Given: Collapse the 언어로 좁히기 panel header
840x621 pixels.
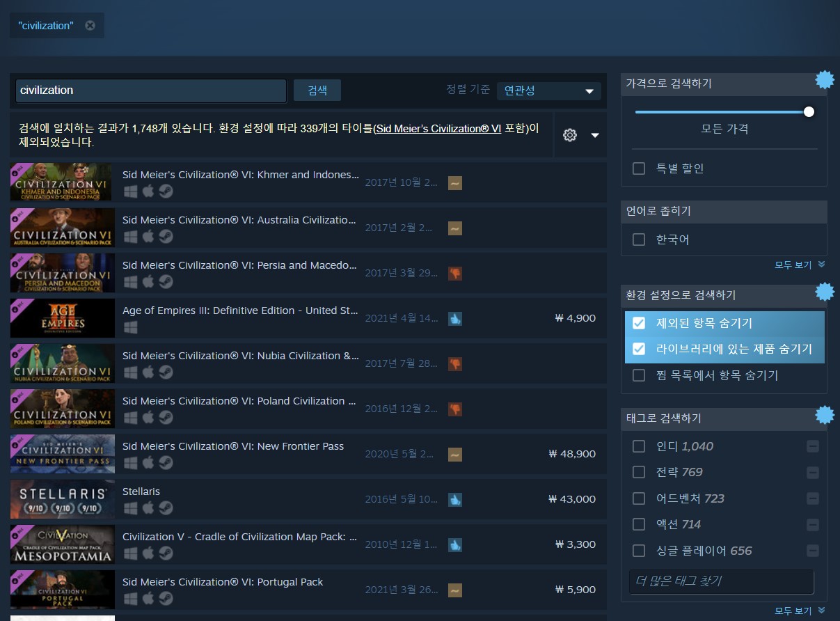Looking at the screenshot, I should (x=724, y=211).
